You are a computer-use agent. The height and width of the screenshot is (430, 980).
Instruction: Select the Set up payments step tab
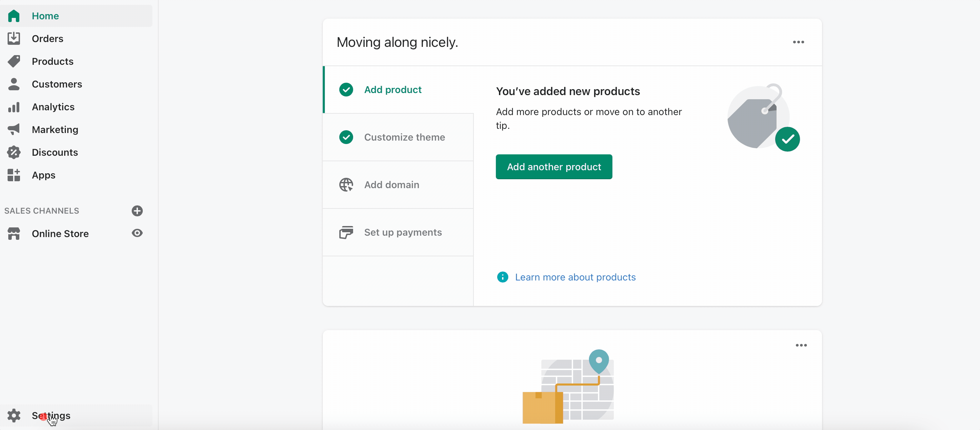tap(398, 232)
